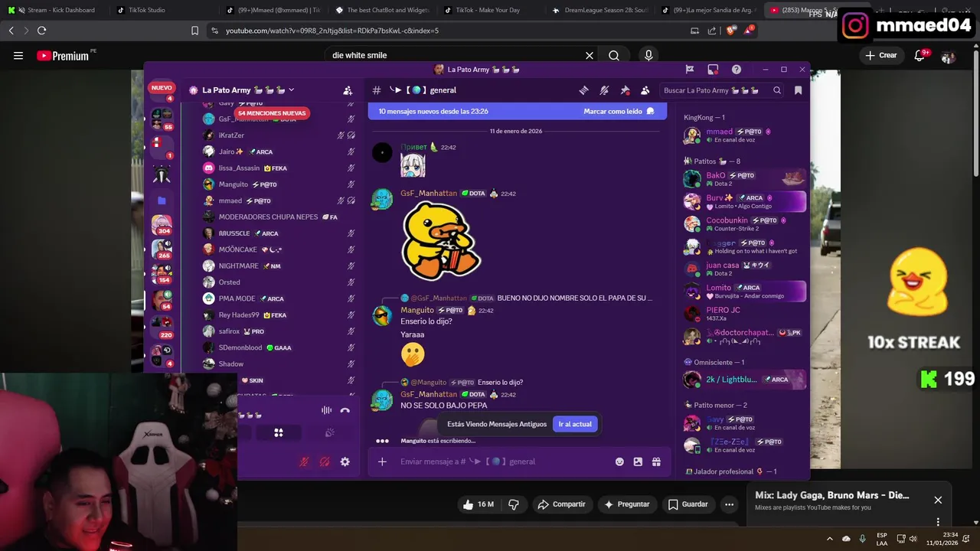Image resolution: width=980 pixels, height=551 pixels.
Task: Click server icon with 304 badge
Action: (162, 224)
